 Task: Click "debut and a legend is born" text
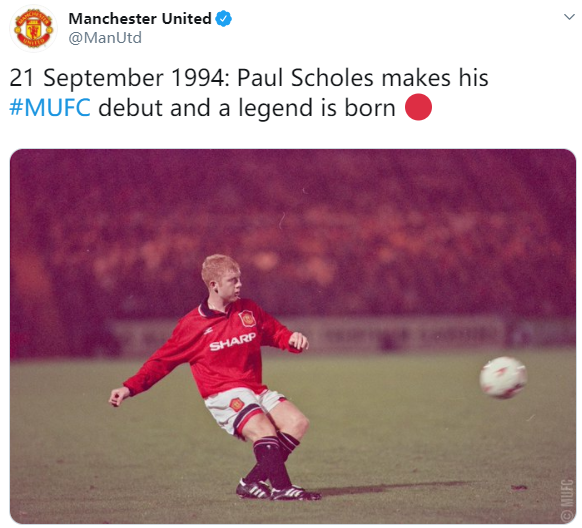[247, 108]
